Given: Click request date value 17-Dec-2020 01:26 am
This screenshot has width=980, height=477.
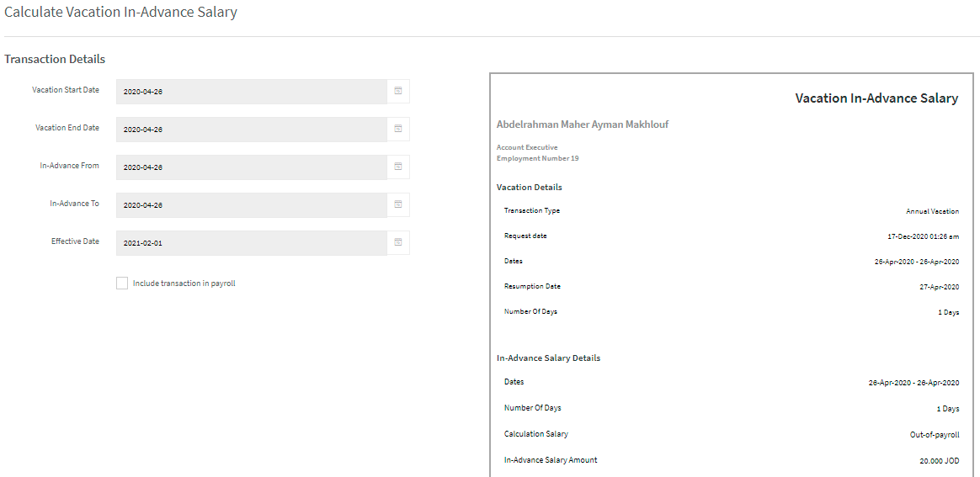Looking at the screenshot, I should [921, 236].
